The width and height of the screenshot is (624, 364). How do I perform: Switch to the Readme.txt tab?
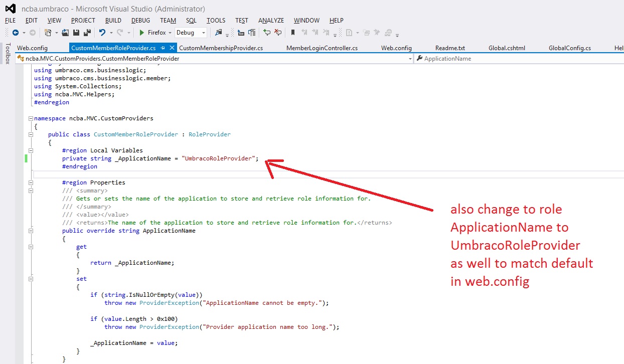click(450, 48)
